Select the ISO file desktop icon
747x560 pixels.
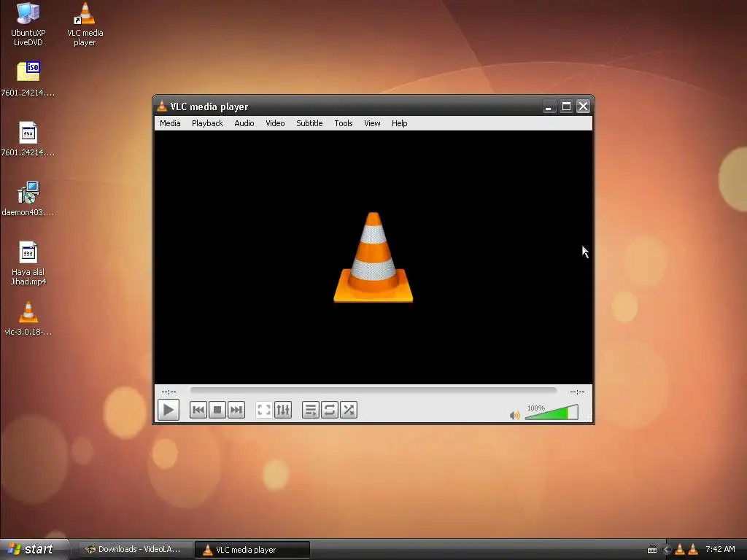coord(28,79)
